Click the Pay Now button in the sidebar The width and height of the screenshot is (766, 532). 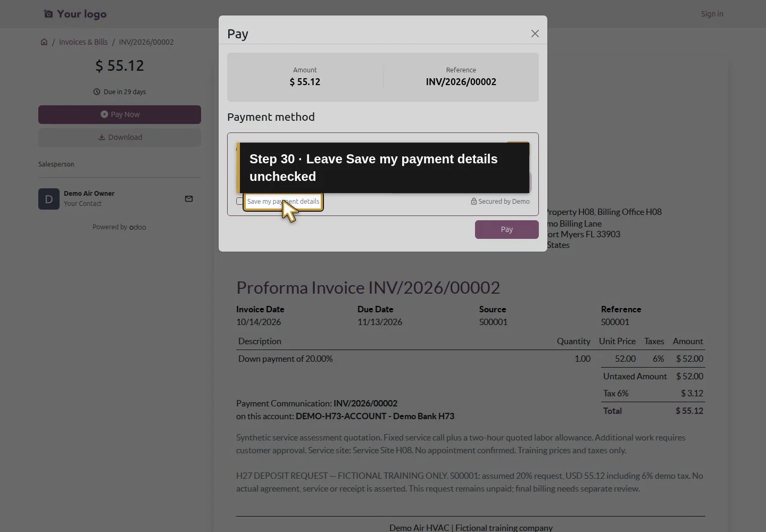click(x=120, y=114)
